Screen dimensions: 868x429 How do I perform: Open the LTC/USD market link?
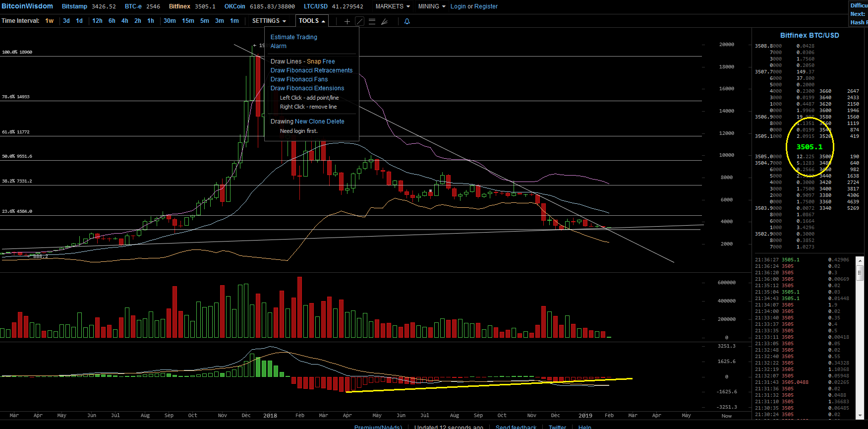316,6
